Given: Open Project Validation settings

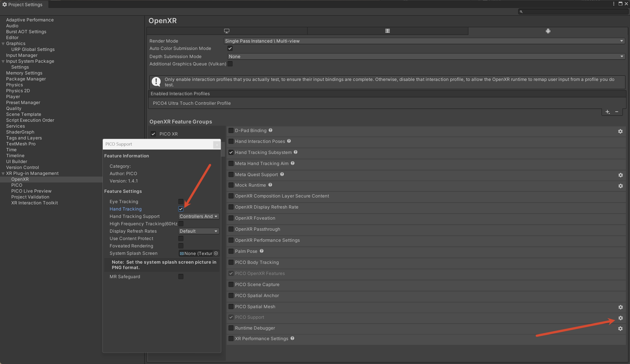Looking at the screenshot, I should click(30, 197).
